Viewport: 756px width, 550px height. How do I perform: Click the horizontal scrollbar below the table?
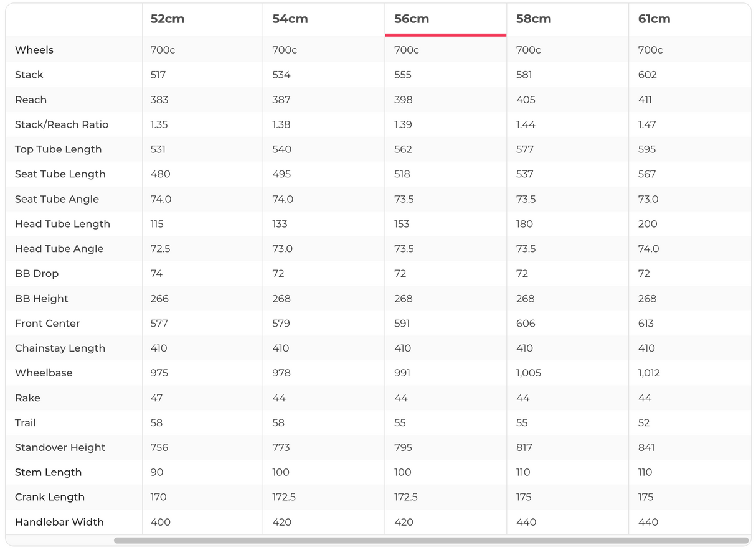[431, 541]
